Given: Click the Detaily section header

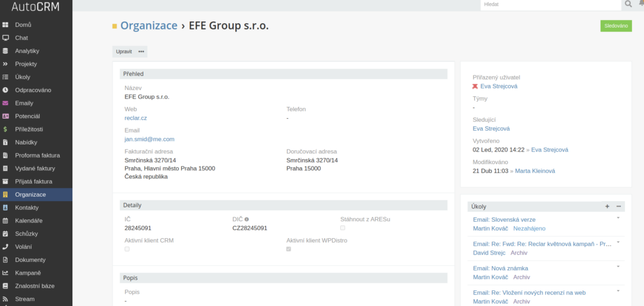Looking at the screenshot, I should [x=284, y=205].
